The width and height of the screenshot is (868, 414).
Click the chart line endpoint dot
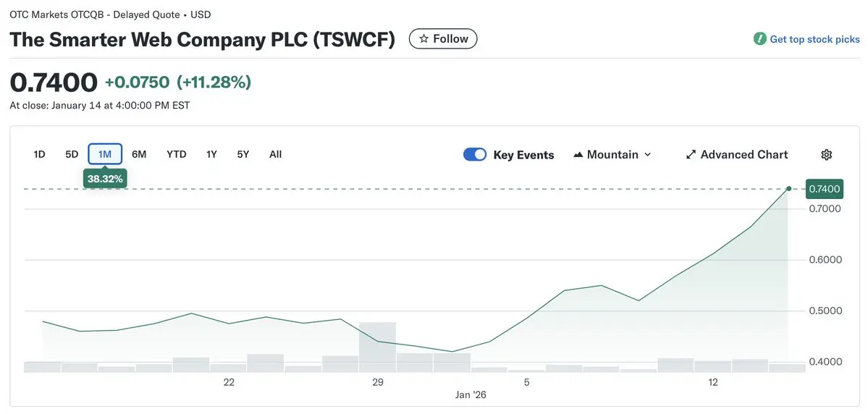click(x=788, y=189)
